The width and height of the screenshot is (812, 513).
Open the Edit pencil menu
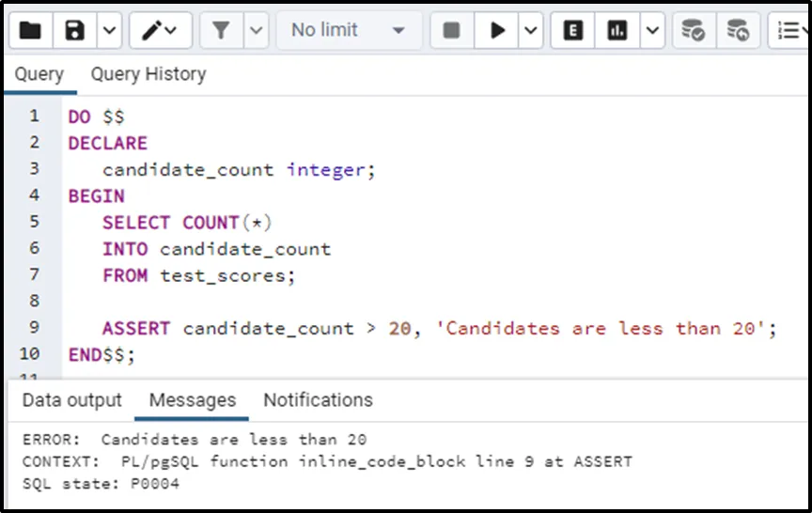tap(159, 31)
